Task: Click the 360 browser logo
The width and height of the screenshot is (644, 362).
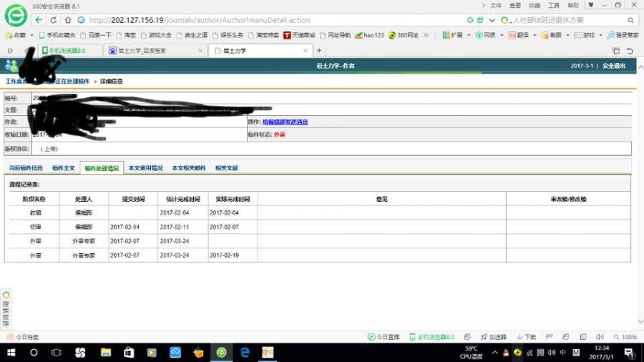Action: (x=16, y=15)
